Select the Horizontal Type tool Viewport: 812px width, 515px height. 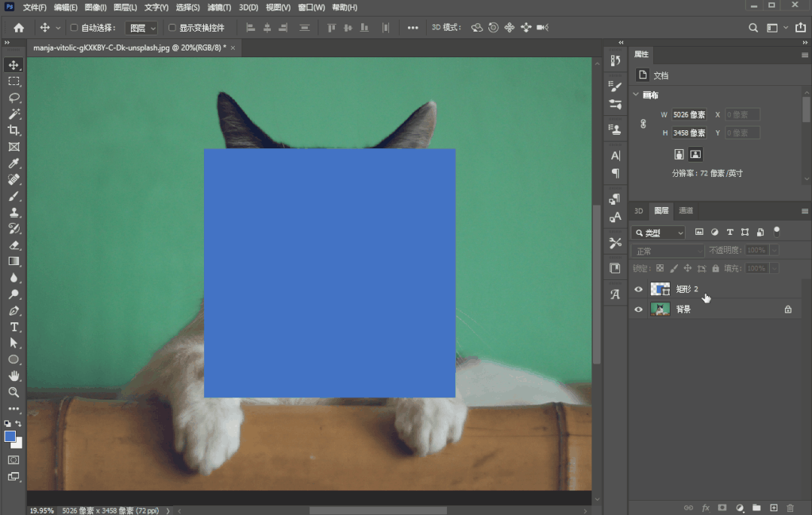coord(14,327)
